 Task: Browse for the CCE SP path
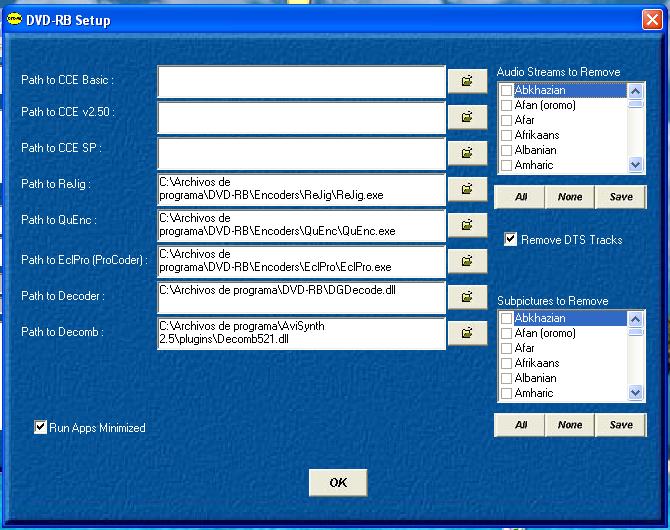tap(467, 153)
